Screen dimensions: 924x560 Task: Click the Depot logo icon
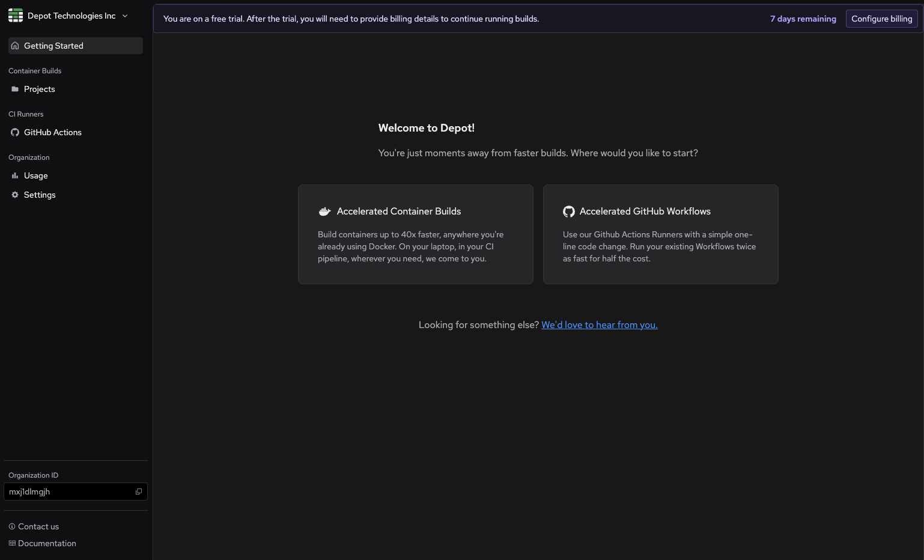tap(16, 16)
